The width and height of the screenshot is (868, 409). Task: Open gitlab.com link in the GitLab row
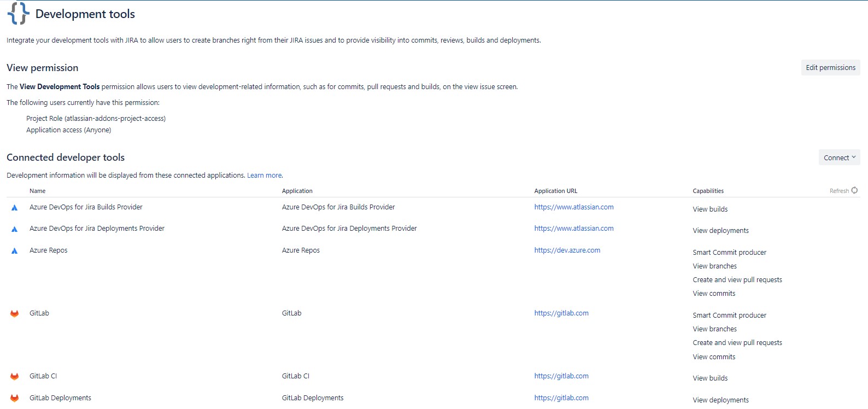[561, 313]
